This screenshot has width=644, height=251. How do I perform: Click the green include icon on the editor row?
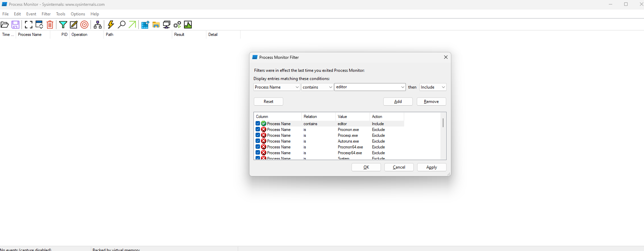pyautogui.click(x=264, y=123)
